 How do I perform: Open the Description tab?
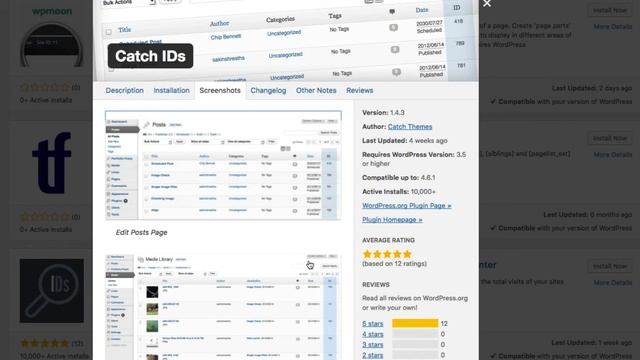coord(124,91)
